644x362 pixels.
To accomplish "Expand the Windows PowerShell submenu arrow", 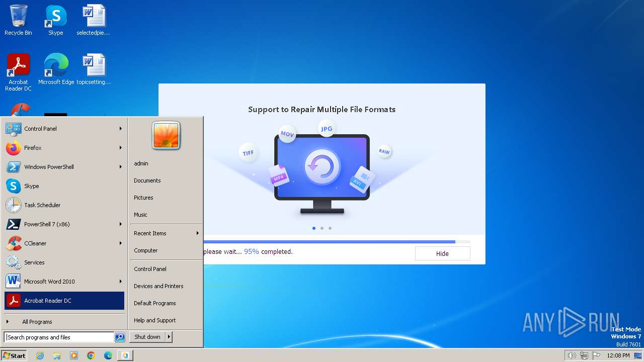I will [x=121, y=167].
